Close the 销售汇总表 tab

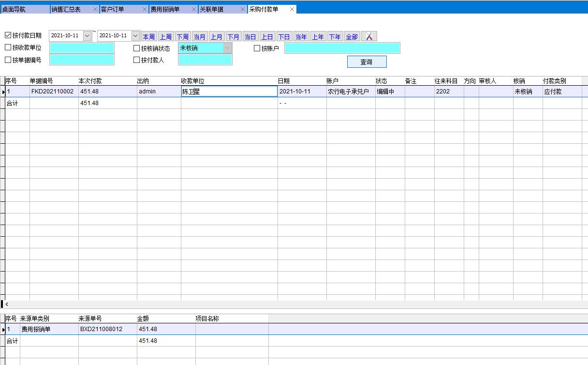pos(95,9)
